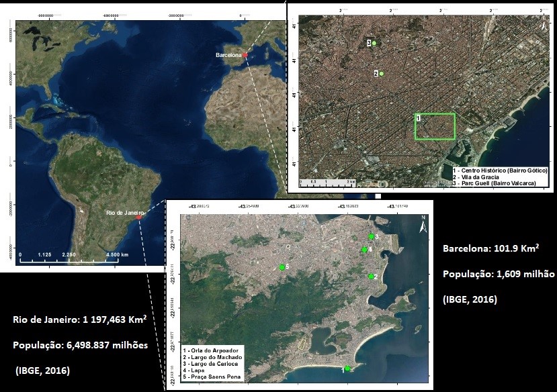The width and height of the screenshot is (557, 392).
Task: Select green marker 3 on Barcelona map
Action: click(x=374, y=44)
